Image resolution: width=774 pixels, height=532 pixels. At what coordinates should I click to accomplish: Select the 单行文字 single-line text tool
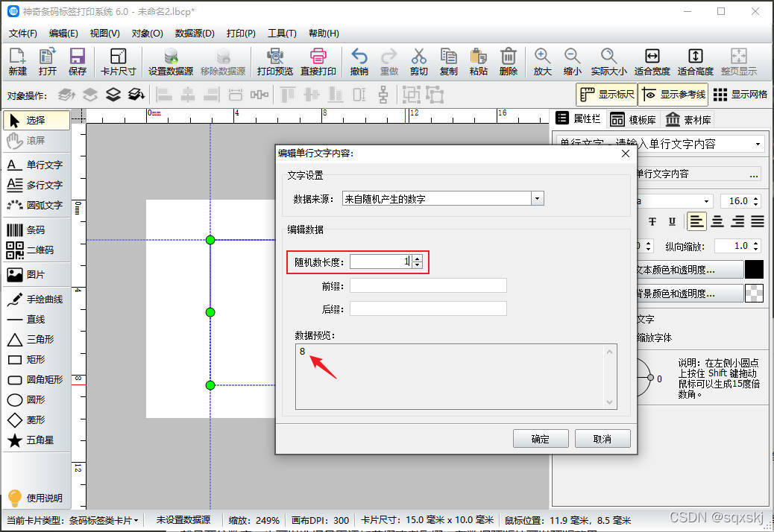[36, 165]
